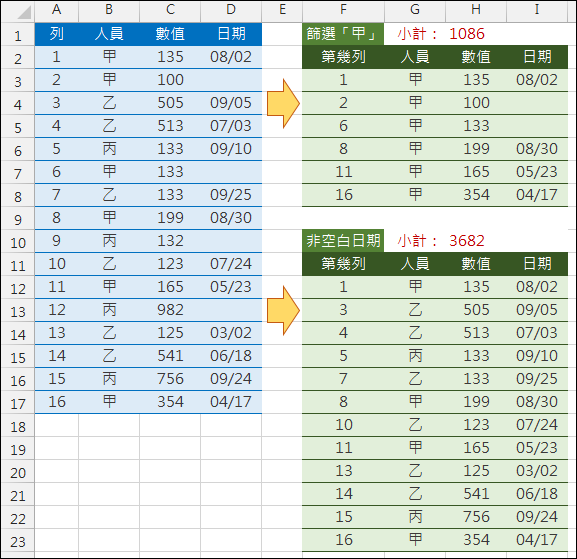This screenshot has width=577, height=559.
Task: Select the subtotal value 3682
Action: click(467, 241)
